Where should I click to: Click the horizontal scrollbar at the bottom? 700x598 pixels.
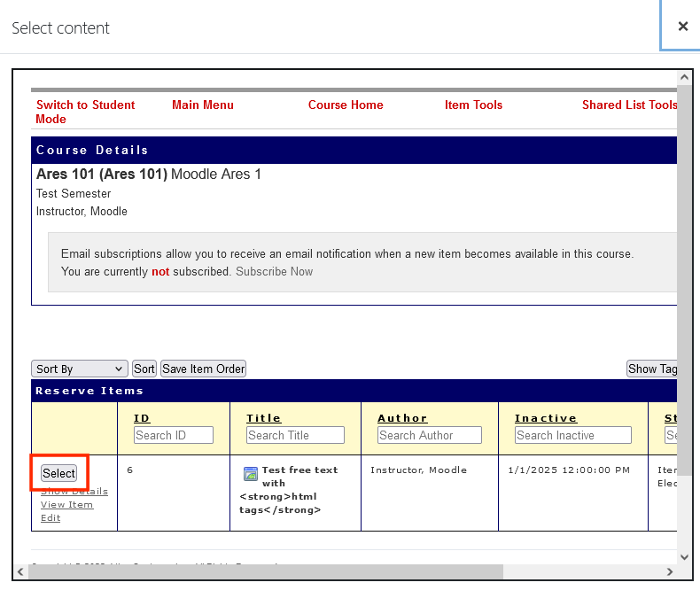pos(266,572)
